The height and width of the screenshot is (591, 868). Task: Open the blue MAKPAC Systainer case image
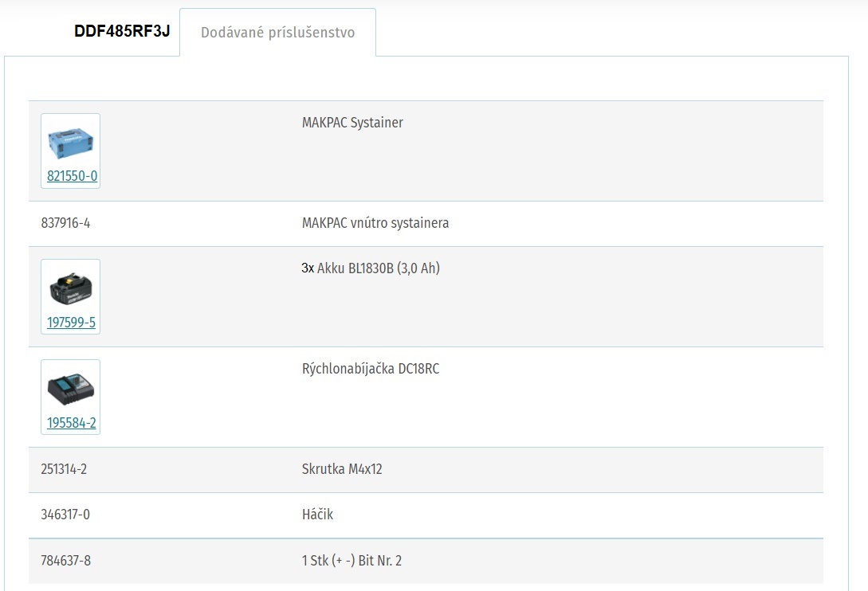[70, 143]
